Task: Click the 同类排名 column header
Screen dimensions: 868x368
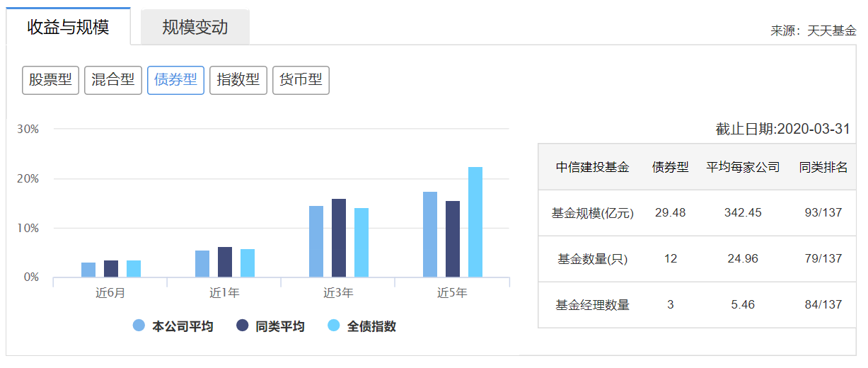Action: point(823,168)
